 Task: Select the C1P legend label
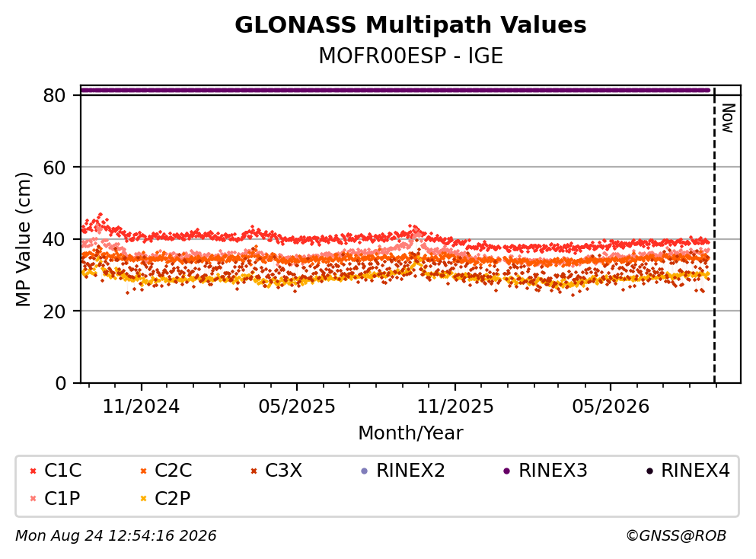(62, 498)
